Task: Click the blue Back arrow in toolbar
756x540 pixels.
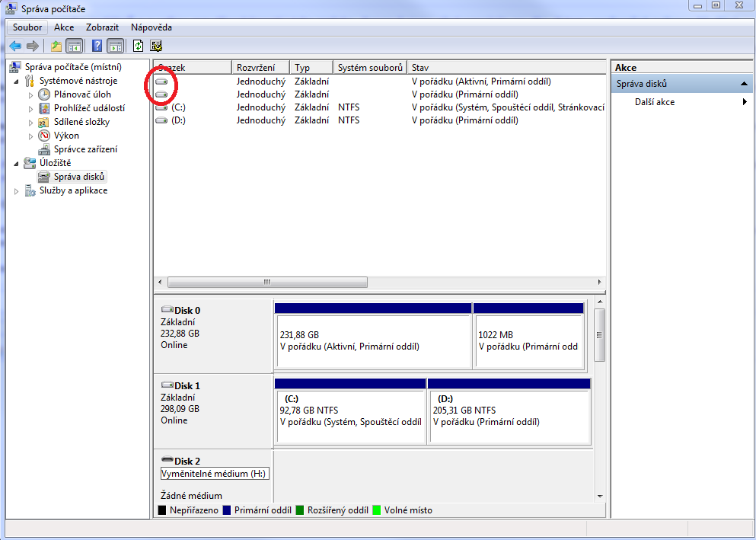Action: pyautogui.click(x=15, y=46)
